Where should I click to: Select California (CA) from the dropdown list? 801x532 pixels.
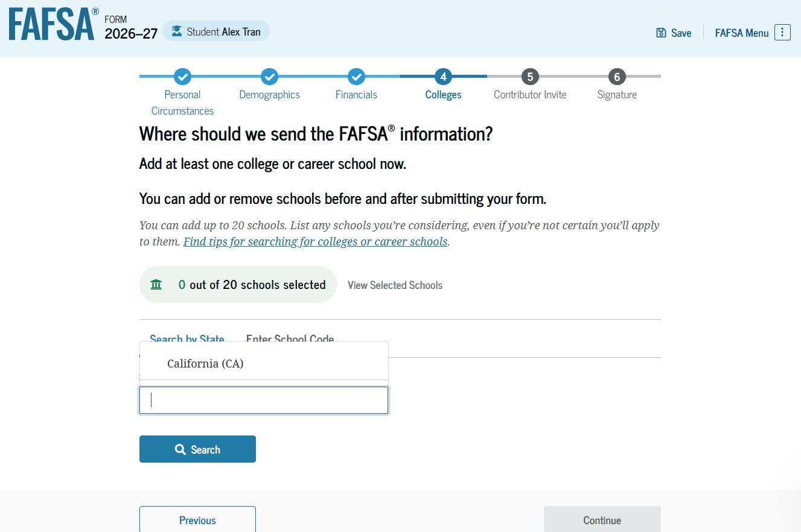pos(205,364)
